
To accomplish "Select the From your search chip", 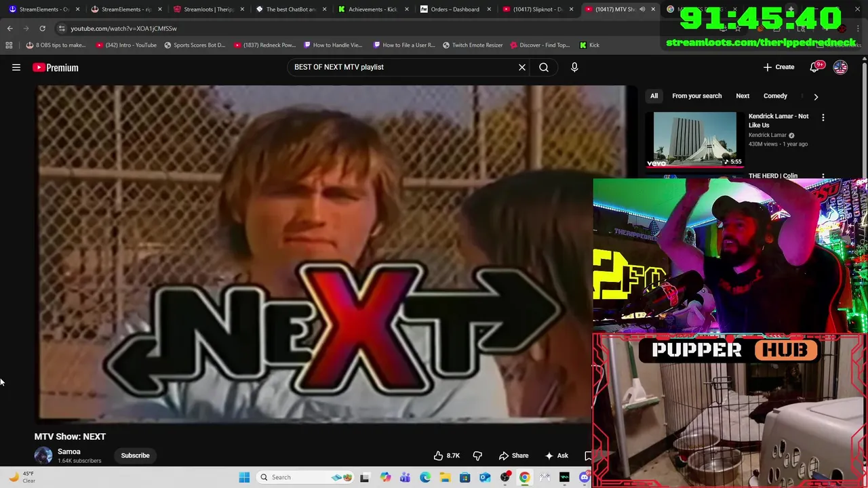I will click(x=696, y=96).
